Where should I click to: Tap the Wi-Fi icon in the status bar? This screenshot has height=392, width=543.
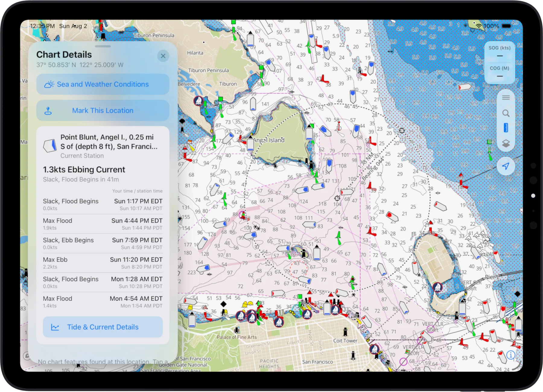[x=478, y=26]
